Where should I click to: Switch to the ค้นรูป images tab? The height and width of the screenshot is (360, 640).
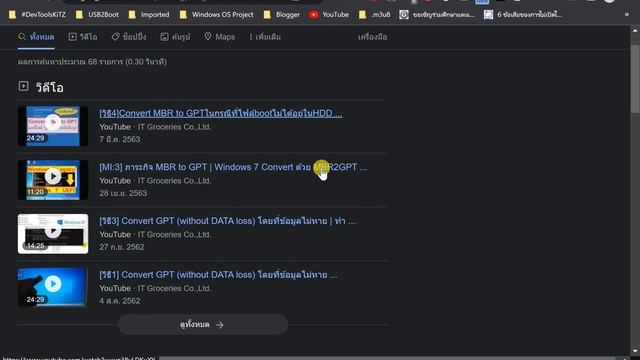click(x=175, y=37)
